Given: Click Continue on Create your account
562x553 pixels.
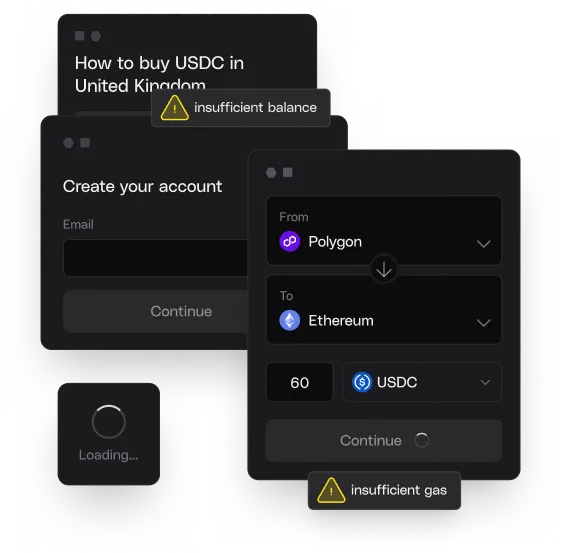Looking at the screenshot, I should 156,311.
